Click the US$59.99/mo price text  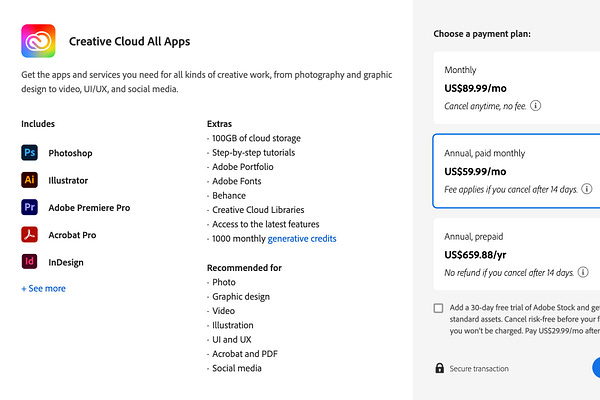pyautogui.click(x=475, y=171)
